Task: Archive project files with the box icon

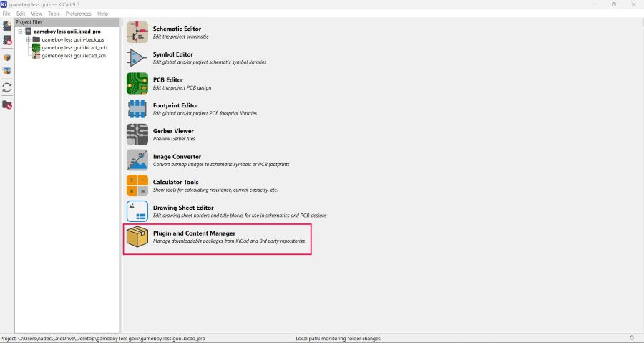Action: click(7, 57)
